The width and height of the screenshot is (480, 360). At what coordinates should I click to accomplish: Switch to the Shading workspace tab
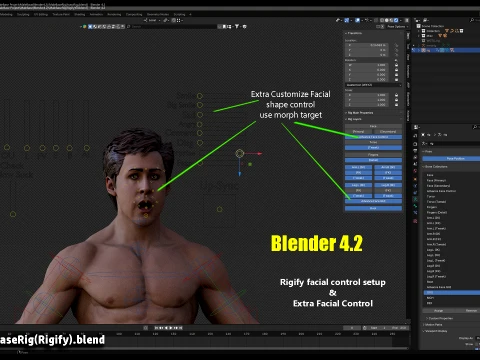[x=79, y=14]
